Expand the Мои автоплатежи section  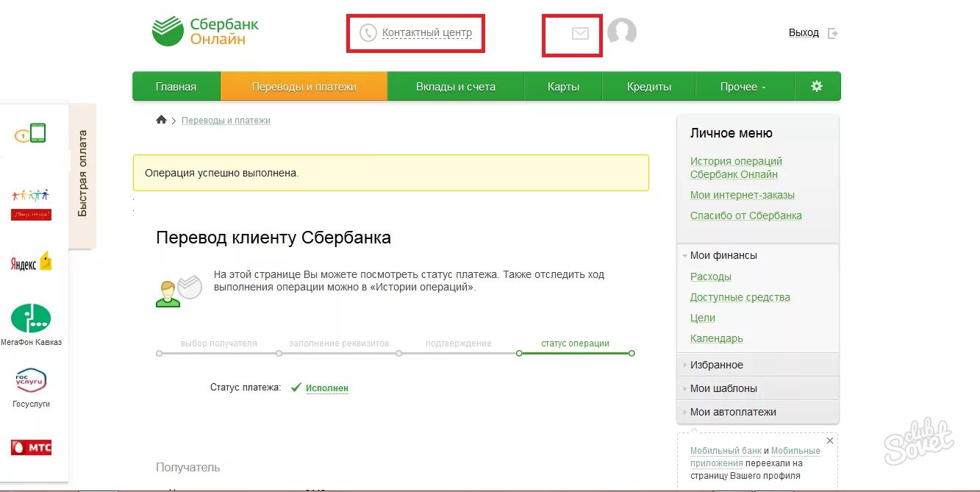tap(757, 412)
